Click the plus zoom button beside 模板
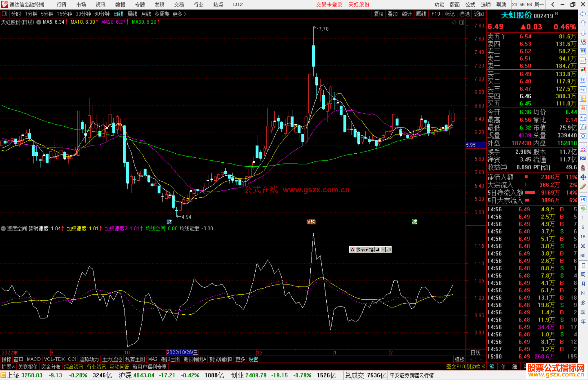The width and height of the screenshot is (588, 380). click(x=471, y=359)
